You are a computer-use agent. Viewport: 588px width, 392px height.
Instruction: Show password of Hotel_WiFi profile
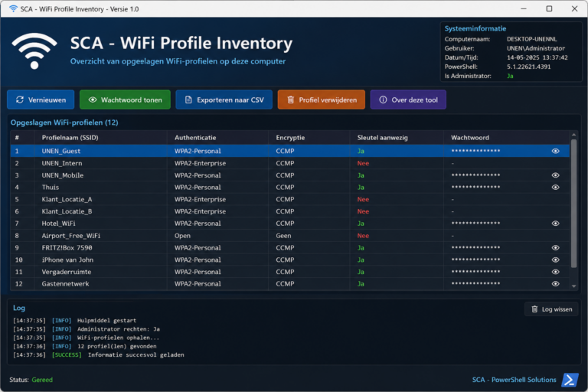(555, 224)
